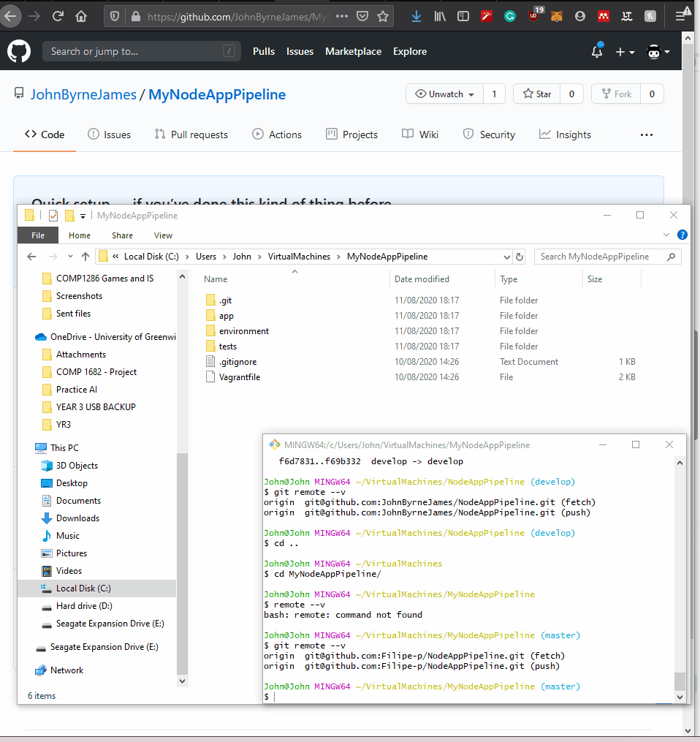The image size is (700, 742).
Task: Open File menu in Explorer
Action: point(38,235)
